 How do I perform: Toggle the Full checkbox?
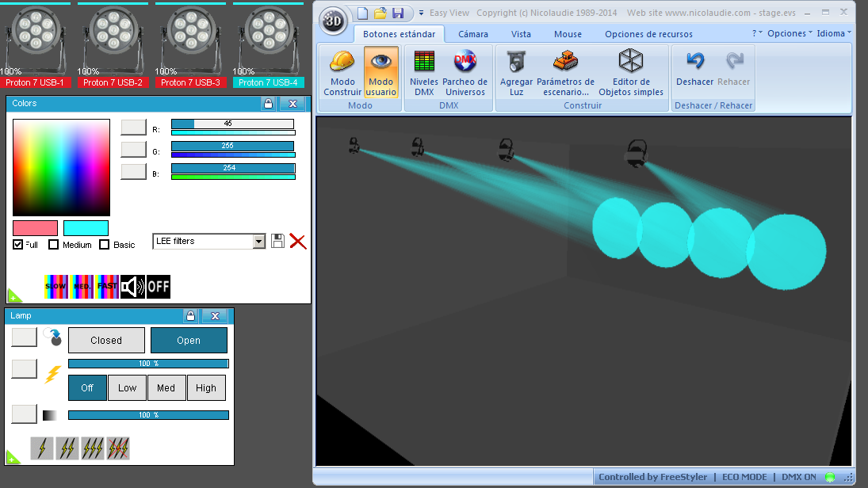tap(18, 245)
